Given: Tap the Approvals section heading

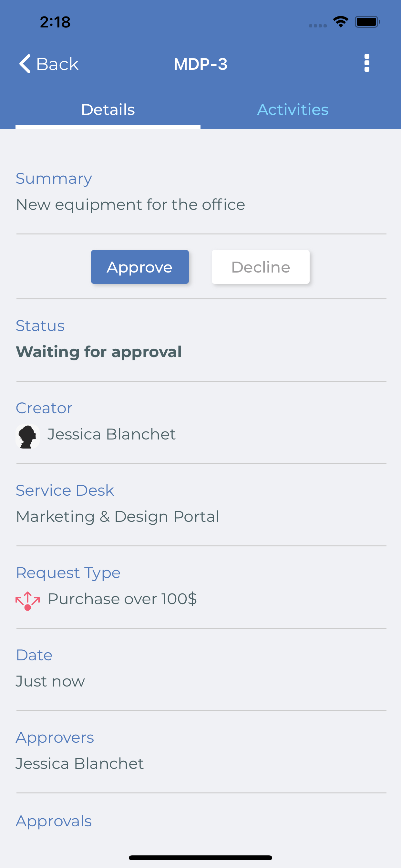Looking at the screenshot, I should 54,821.
